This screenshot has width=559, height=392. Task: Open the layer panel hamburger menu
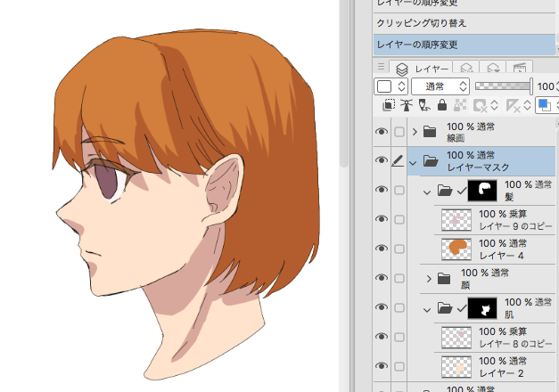click(382, 68)
